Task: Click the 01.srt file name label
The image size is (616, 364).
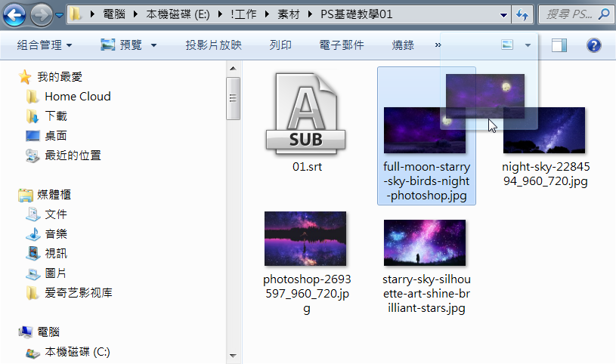Action: 307,167
